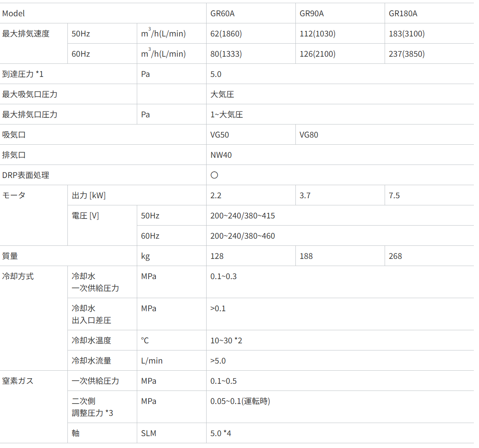Click the GR90A model column header
The image size is (479, 448).
[311, 13]
